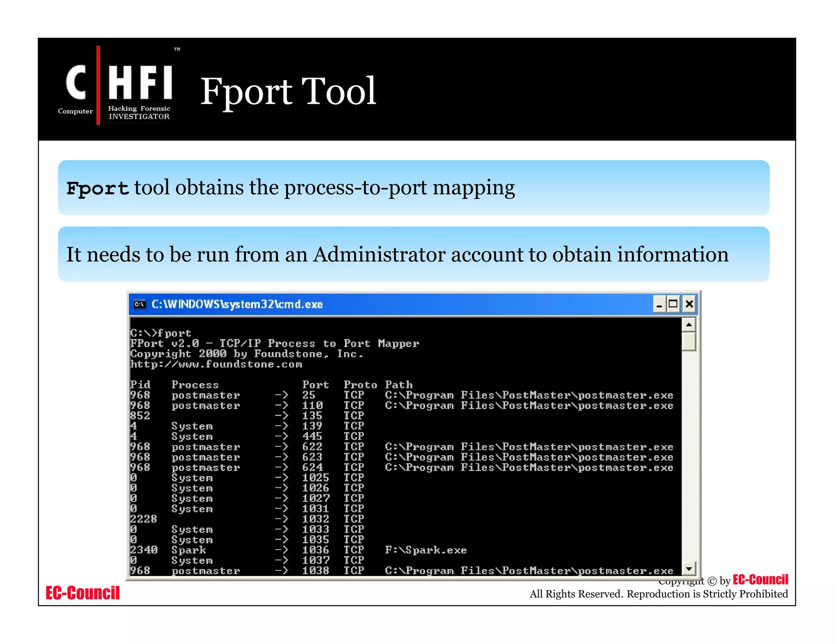Click port value 1035 in output
Viewport: 834px width, 644px height.
(316, 540)
